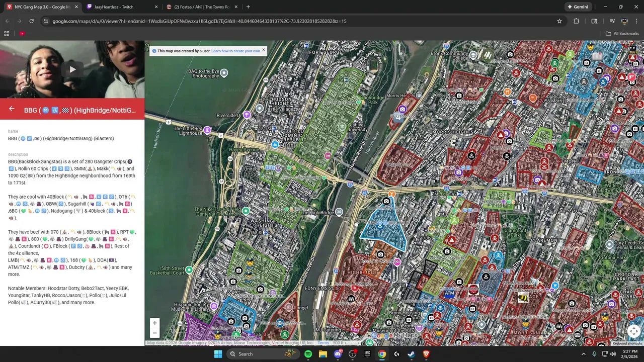
Task: Click the Cary Leeds Center marker
Action: [x=609, y=244]
